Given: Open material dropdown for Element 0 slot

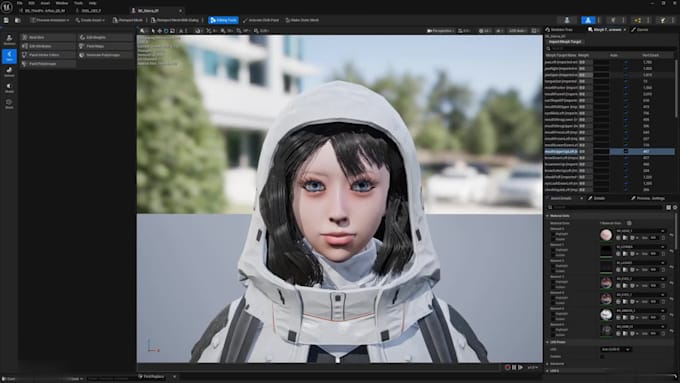Looking at the screenshot, I should 640,231.
